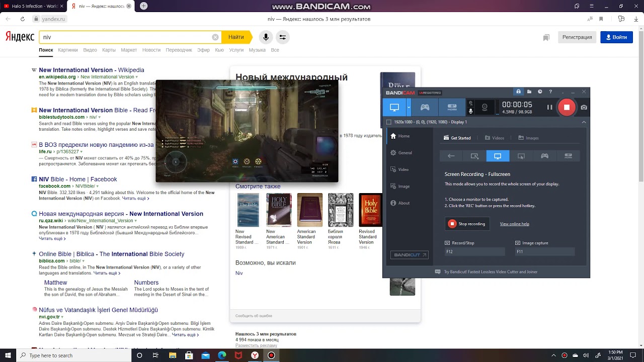644x362 pixels.
Task: Open NIV Bible Facebook result
Action: click(x=78, y=179)
